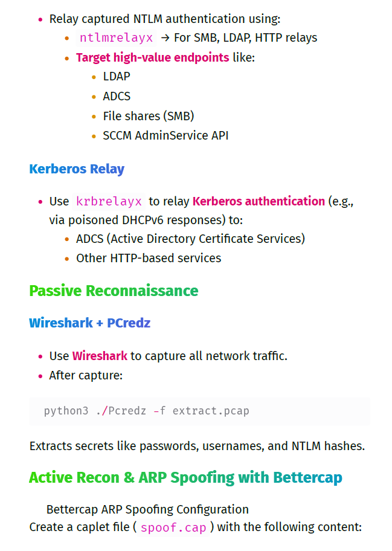Click the LDAP list item
The width and height of the screenshot is (392, 551).
point(117,76)
